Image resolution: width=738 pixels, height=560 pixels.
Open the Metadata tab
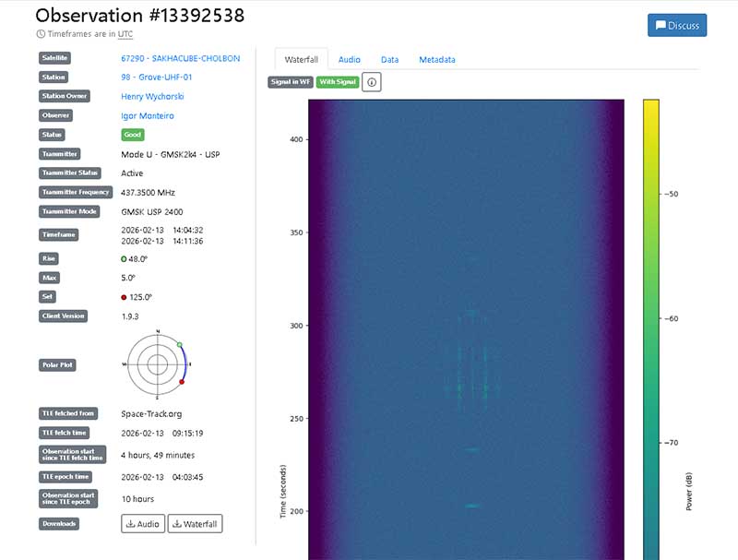(437, 60)
